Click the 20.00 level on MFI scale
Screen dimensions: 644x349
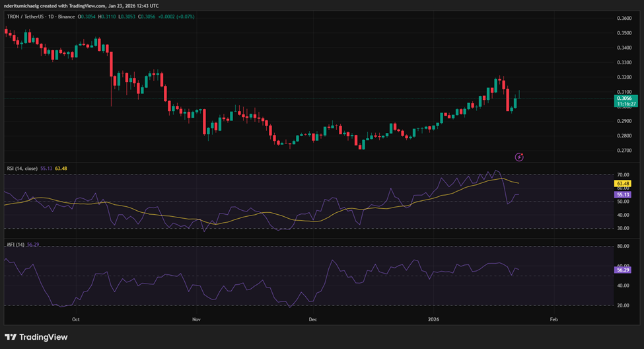624,305
